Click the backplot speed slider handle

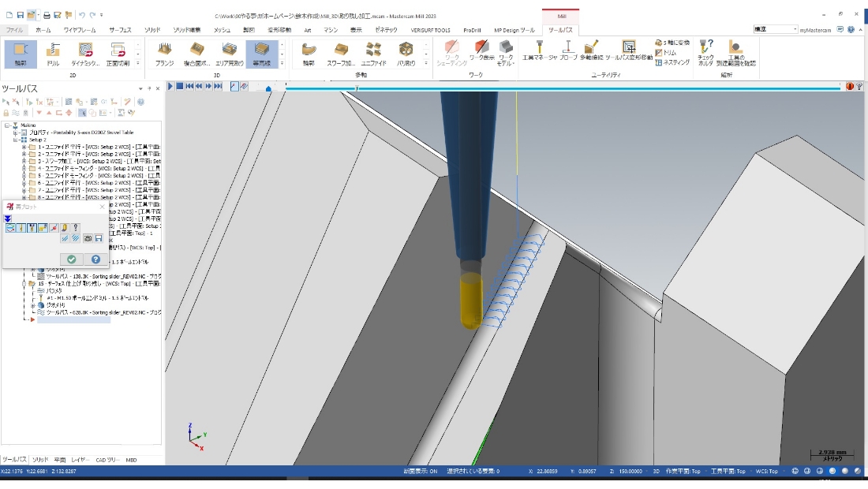(x=268, y=88)
